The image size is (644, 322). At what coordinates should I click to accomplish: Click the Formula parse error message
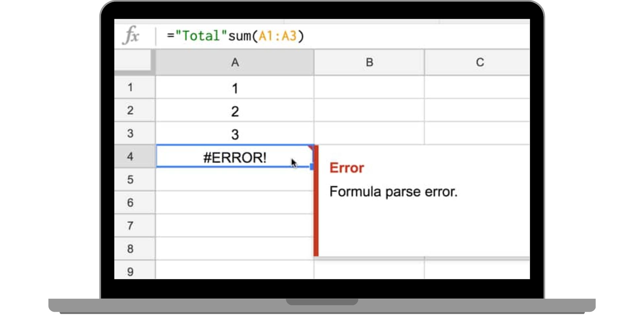click(x=393, y=192)
